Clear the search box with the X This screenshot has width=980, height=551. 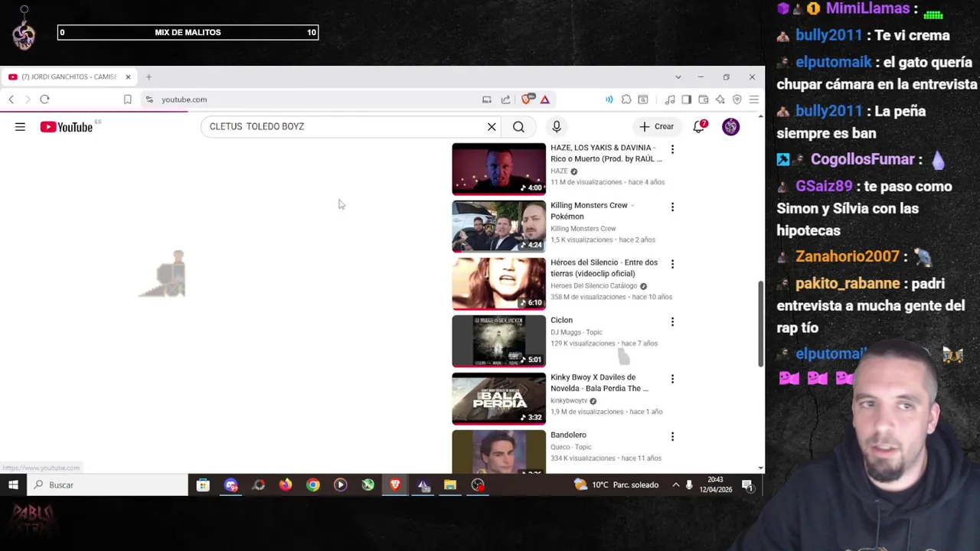pyautogui.click(x=492, y=127)
